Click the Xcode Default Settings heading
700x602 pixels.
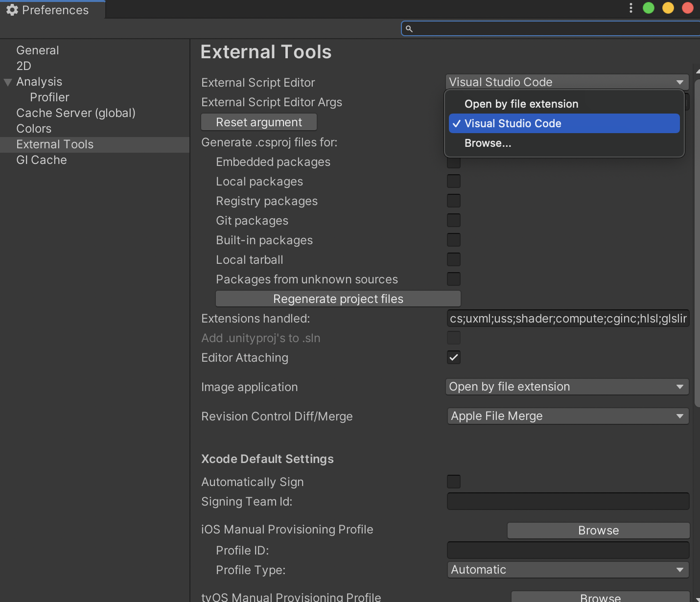click(x=268, y=459)
